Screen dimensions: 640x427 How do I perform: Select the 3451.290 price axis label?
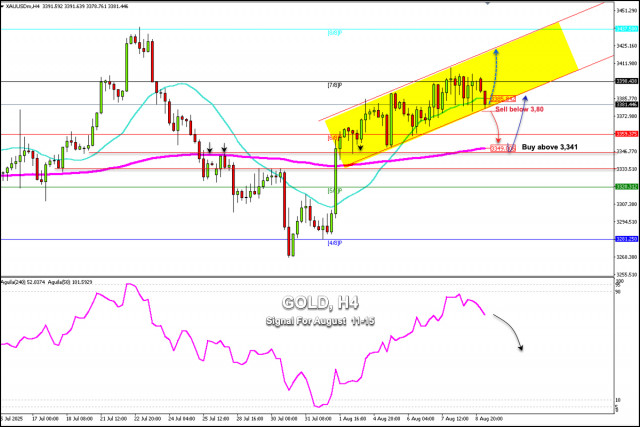point(627,10)
